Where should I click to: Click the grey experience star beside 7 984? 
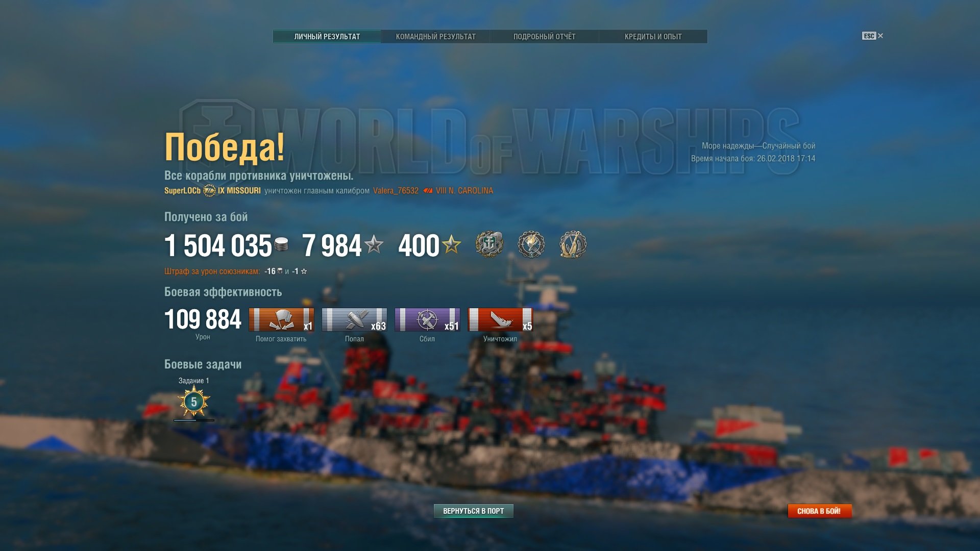click(374, 244)
